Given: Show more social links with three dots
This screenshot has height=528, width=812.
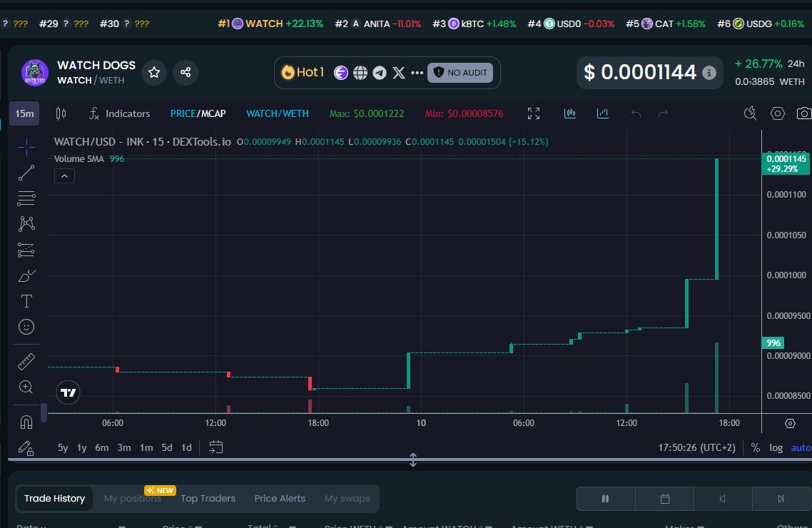Looking at the screenshot, I should pos(417,73).
